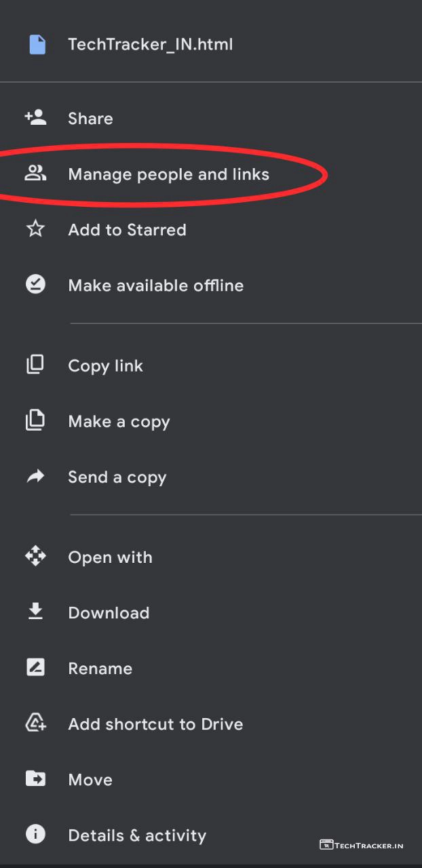Click the blue file icon beside TechTracker_IN.html
The image size is (422, 868).
[x=37, y=45]
